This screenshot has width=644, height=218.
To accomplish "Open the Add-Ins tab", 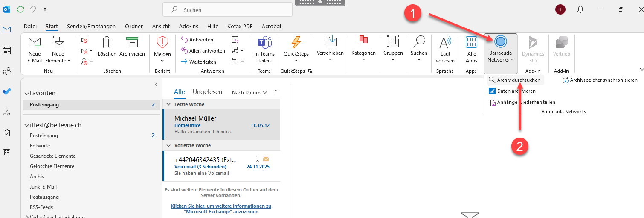I will [189, 26].
